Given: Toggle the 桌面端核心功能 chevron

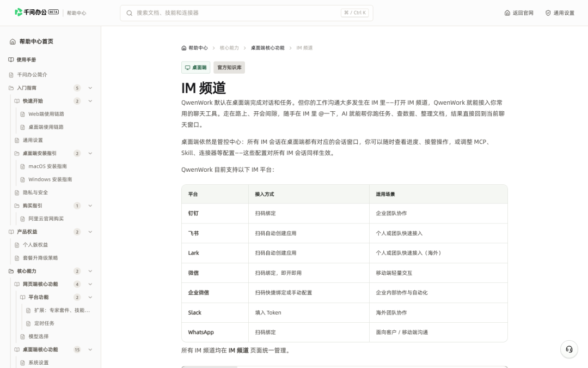Looking at the screenshot, I should pos(90,349).
